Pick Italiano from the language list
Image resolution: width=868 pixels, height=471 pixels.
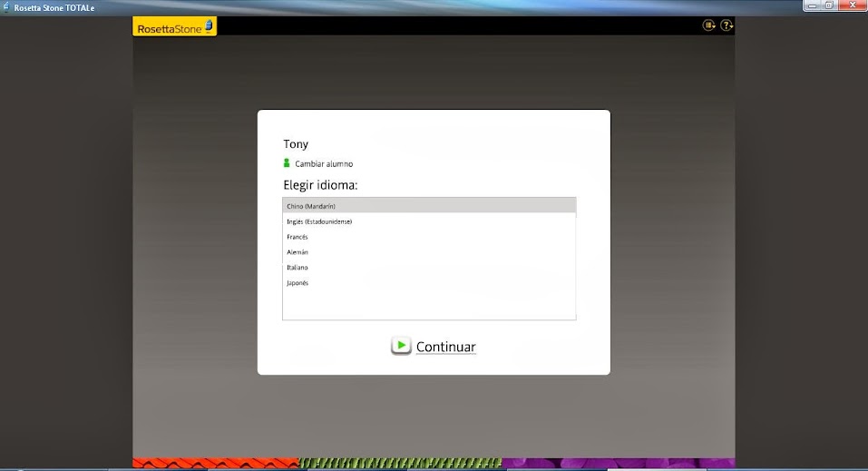429,267
